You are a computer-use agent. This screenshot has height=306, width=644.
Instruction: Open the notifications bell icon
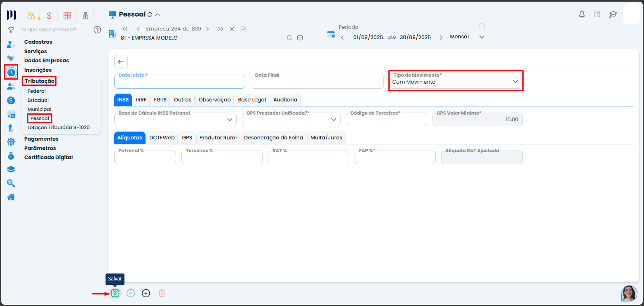pyautogui.click(x=582, y=14)
